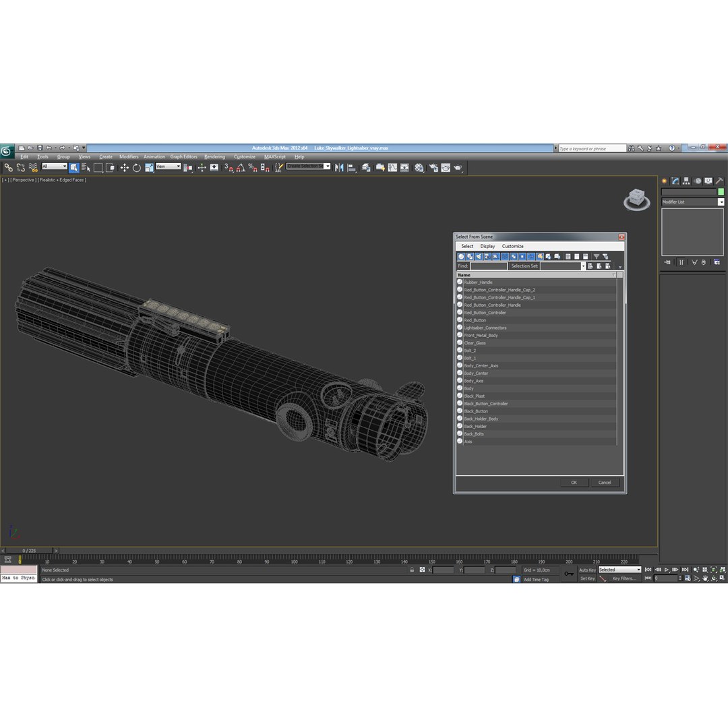Viewport: 728px width, 728px height.
Task: Activate the Select and Move tool
Action: 125,168
